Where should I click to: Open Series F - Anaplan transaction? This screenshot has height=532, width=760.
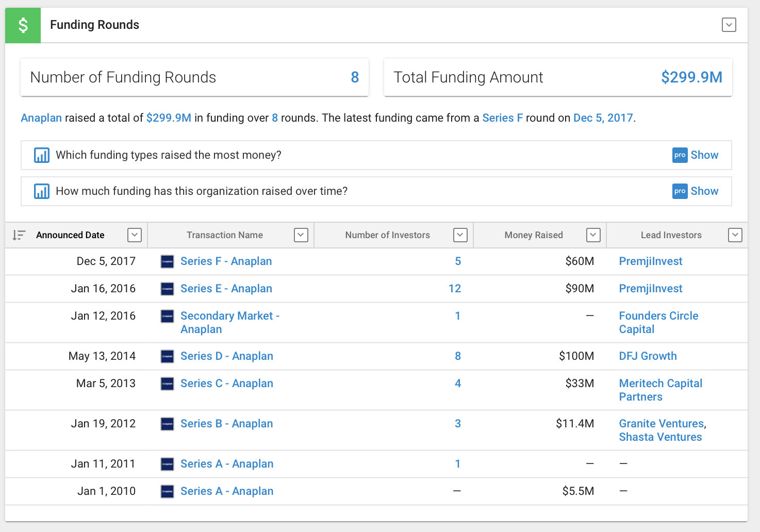(x=226, y=261)
